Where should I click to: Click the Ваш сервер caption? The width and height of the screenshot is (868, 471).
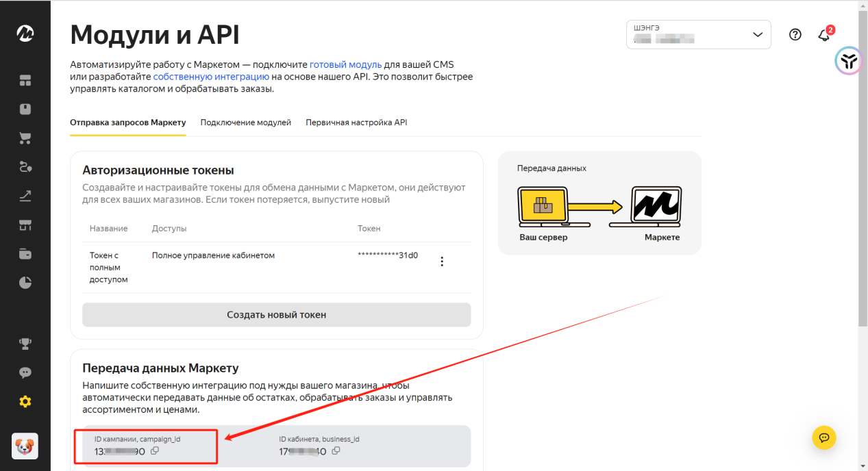click(543, 237)
